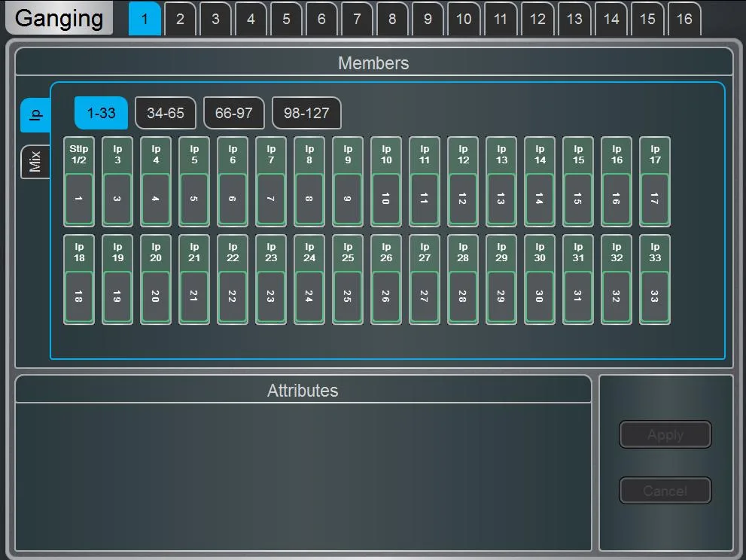Viewport: 746px width, 560px height.
Task: Go to ganging group tab 15
Action: (x=647, y=19)
